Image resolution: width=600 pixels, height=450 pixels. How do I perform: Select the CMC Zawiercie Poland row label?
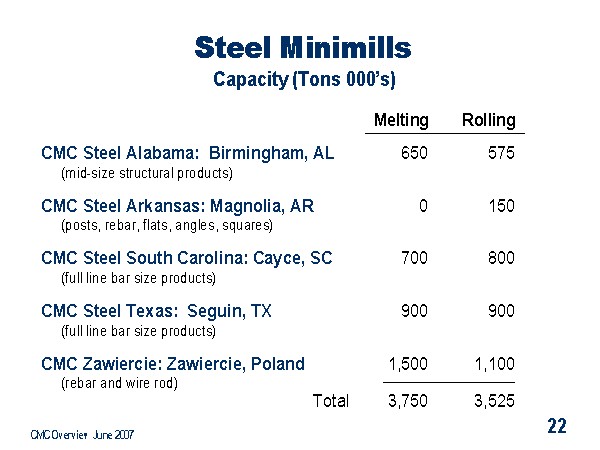pyautogui.click(x=172, y=364)
